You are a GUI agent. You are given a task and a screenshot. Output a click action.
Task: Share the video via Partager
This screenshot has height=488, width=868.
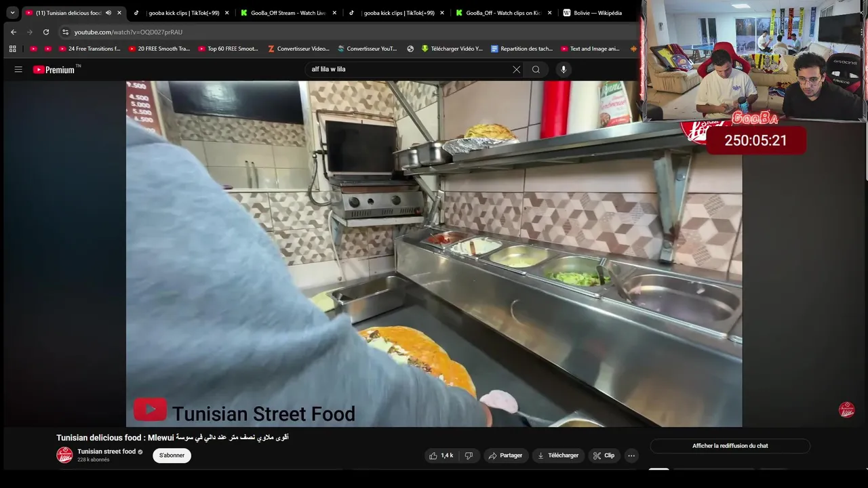pos(506,455)
